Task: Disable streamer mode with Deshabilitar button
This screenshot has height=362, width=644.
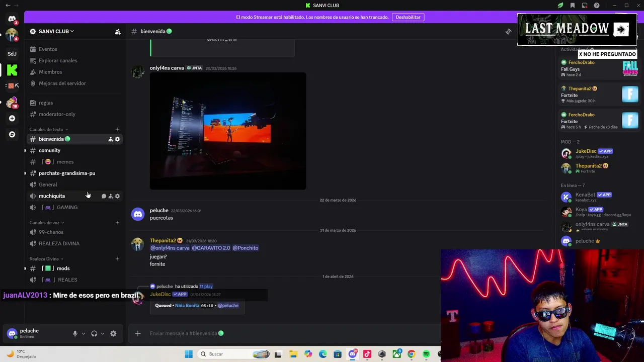Action: click(408, 17)
